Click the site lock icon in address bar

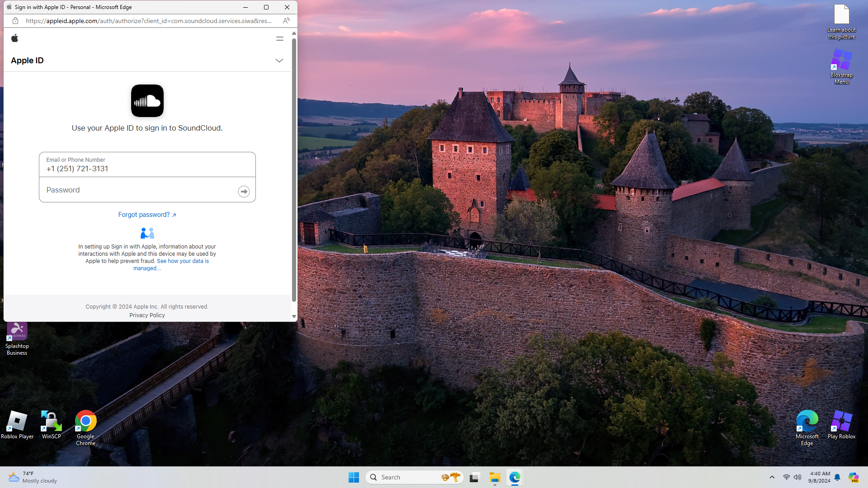coord(15,21)
